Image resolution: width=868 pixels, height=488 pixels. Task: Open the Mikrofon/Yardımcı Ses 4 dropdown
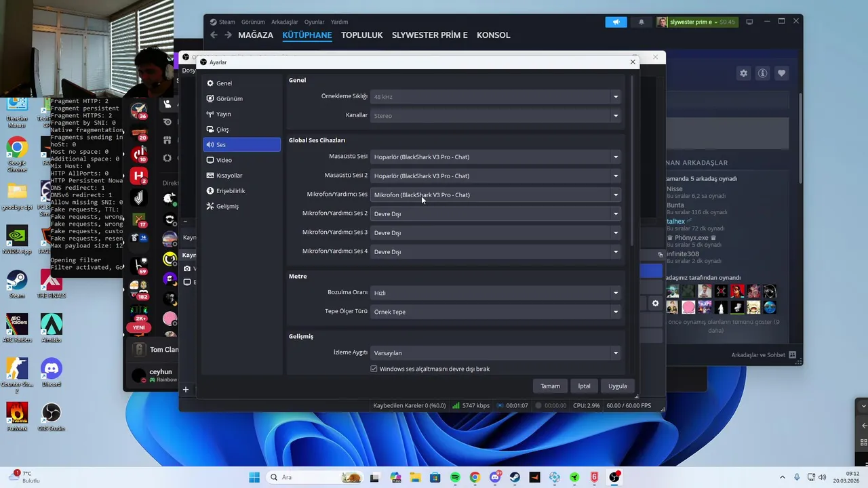click(x=496, y=251)
